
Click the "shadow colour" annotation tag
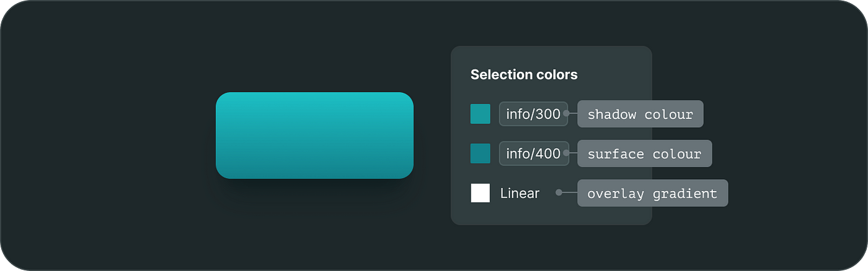(x=640, y=114)
